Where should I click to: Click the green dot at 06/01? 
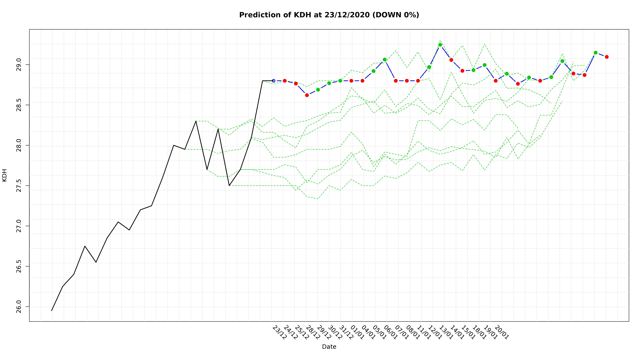[385, 60]
